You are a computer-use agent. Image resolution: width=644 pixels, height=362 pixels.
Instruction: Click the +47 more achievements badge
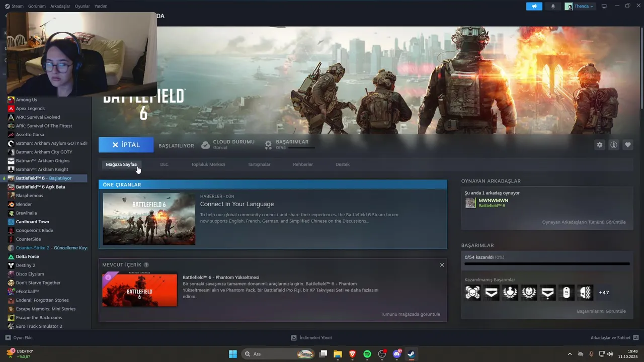tap(604, 293)
